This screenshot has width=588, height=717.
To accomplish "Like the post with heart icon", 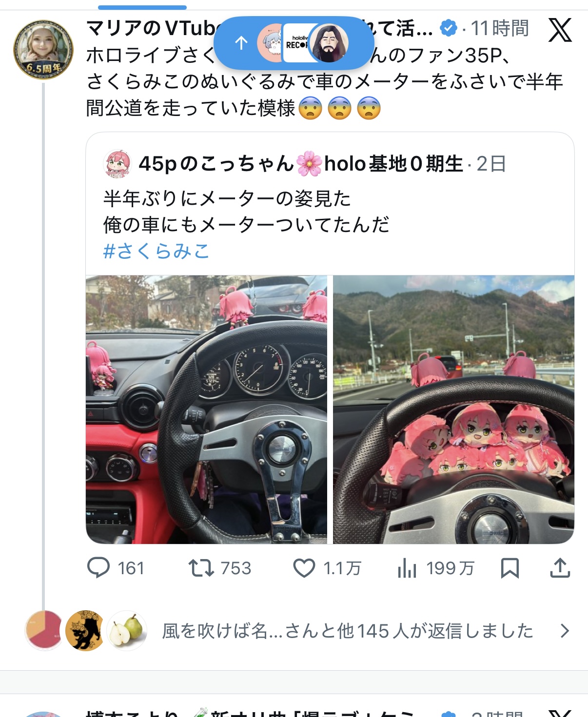I will point(304,568).
